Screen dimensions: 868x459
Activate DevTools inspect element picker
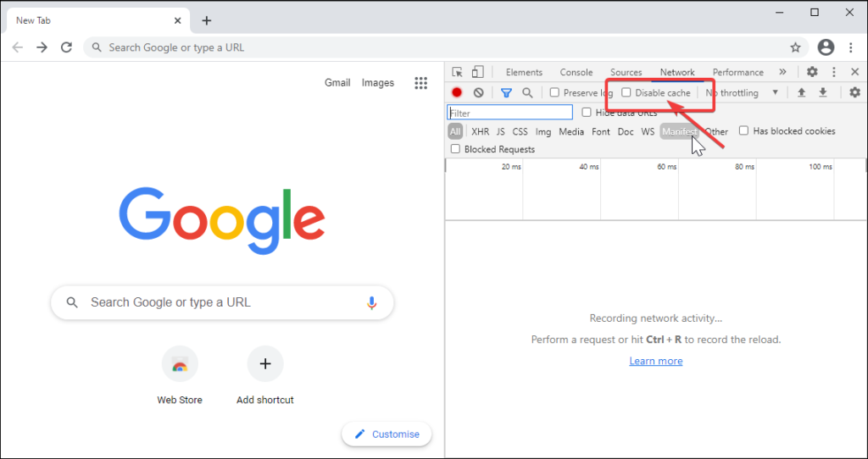coord(457,73)
